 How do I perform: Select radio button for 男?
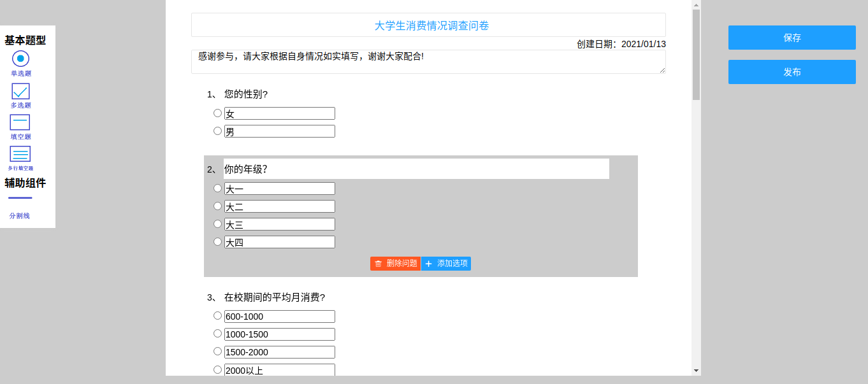pos(217,131)
